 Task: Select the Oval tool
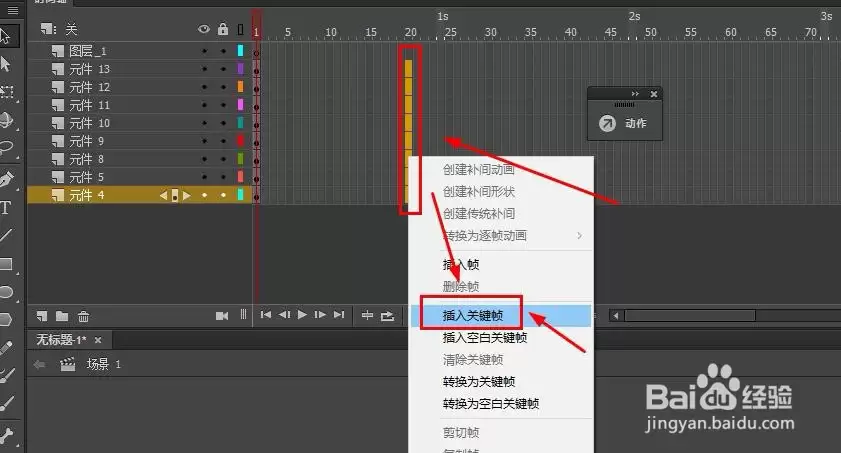coord(6,292)
